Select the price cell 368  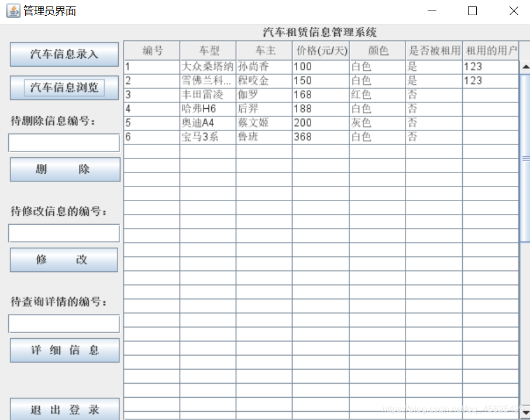tap(321, 137)
